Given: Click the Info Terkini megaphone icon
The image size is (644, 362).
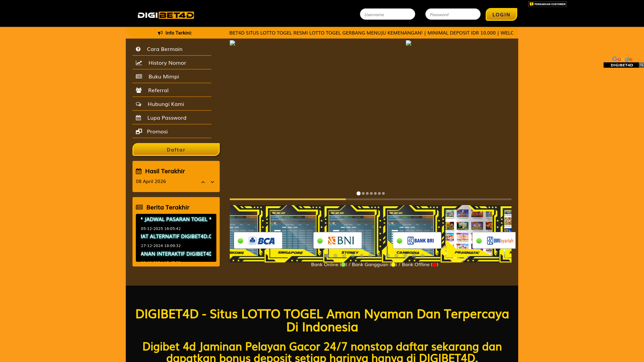Looking at the screenshot, I should tap(160, 33).
